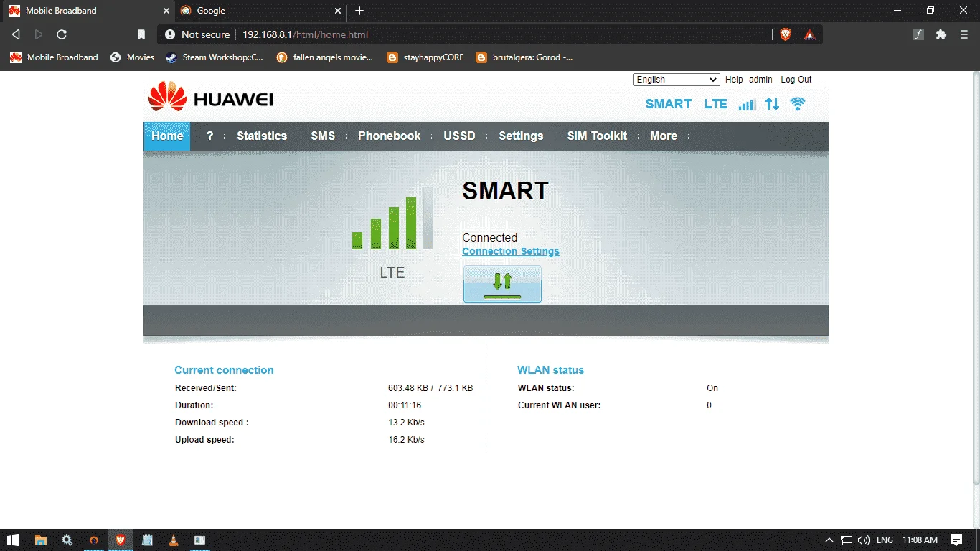Click the data transfer arrows header icon
The width and height of the screenshot is (980, 551).
772,104
